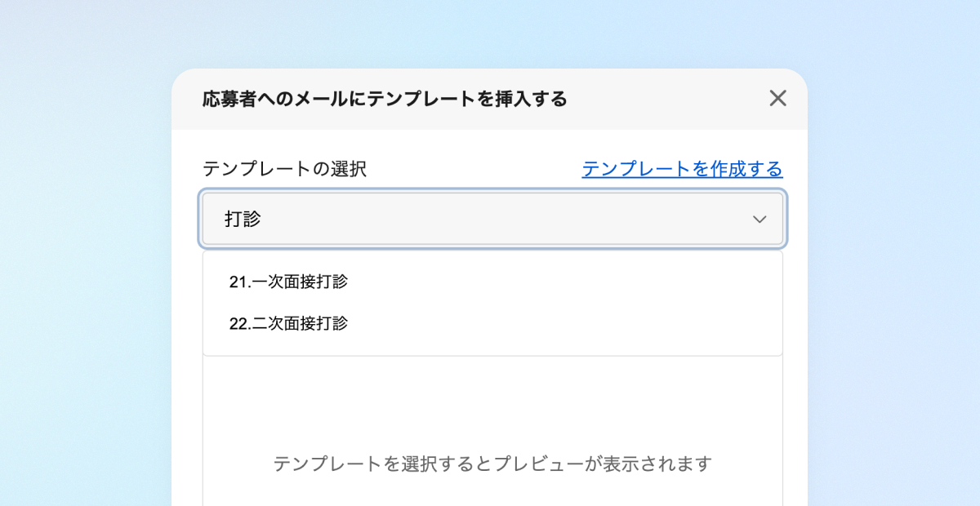Close the template insertion dialog

click(x=777, y=99)
